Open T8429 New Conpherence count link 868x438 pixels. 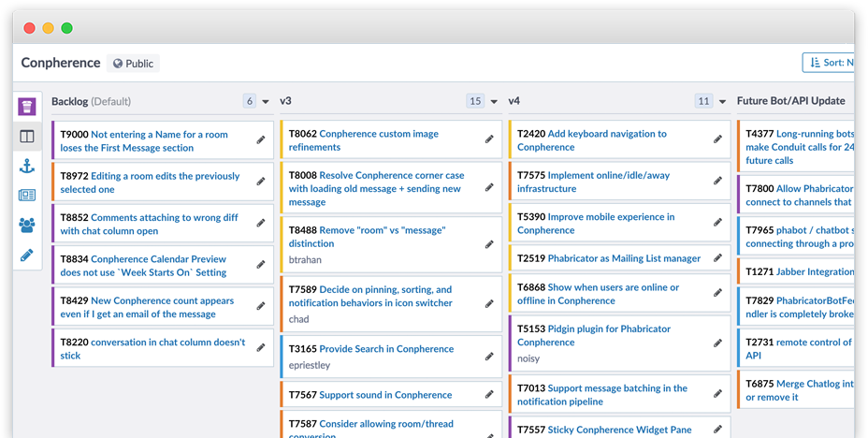[147, 307]
